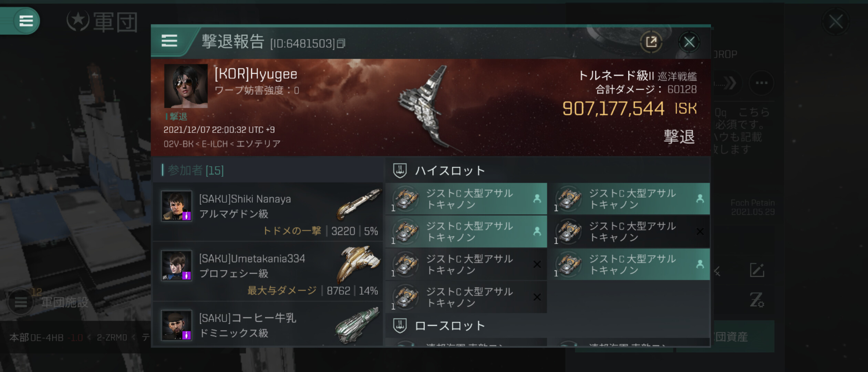Open the three-dots more options button

(x=761, y=83)
